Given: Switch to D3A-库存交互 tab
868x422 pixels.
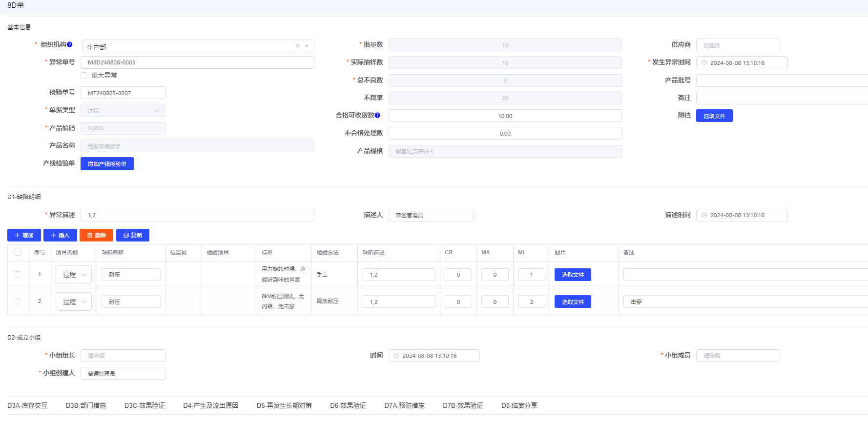Looking at the screenshot, I should point(27,405).
